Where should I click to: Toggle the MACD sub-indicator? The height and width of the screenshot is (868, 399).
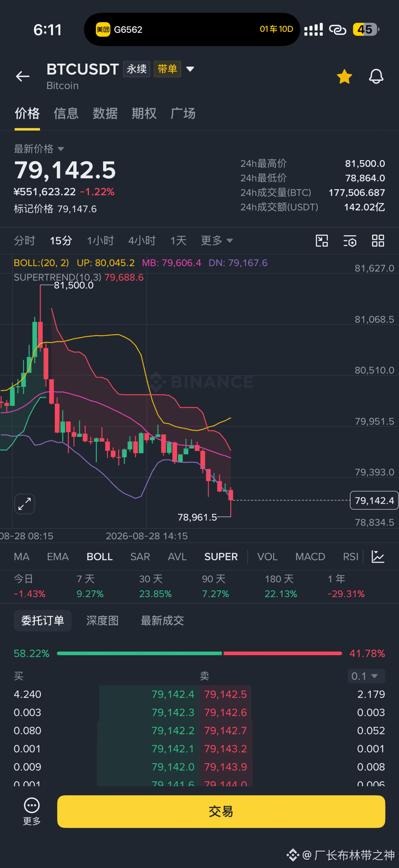(x=310, y=557)
